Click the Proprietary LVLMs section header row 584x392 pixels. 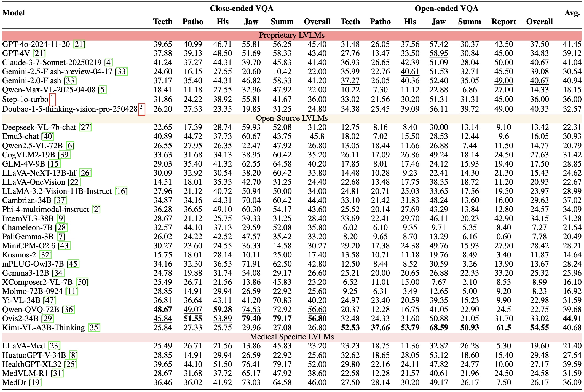[x=292, y=36]
